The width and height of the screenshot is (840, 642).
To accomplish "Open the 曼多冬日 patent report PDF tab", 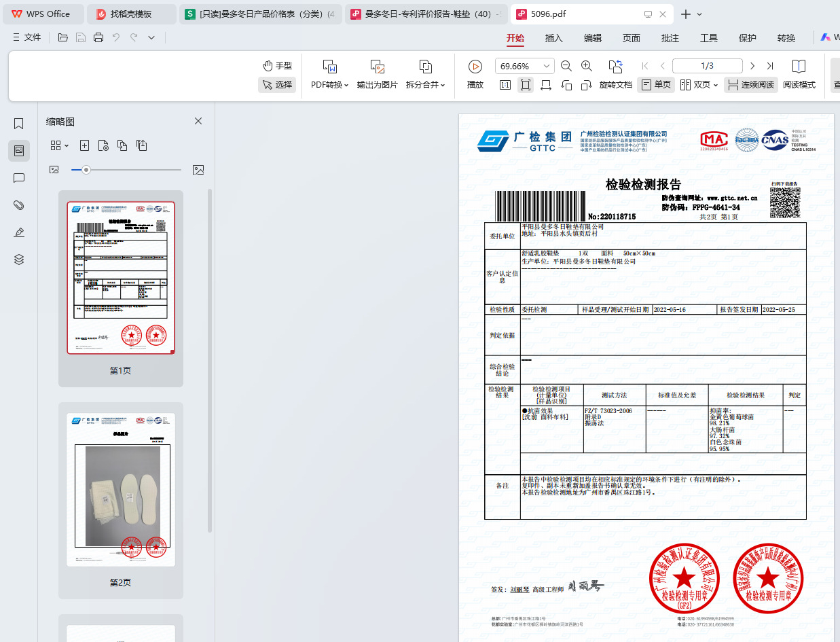I will (426, 14).
